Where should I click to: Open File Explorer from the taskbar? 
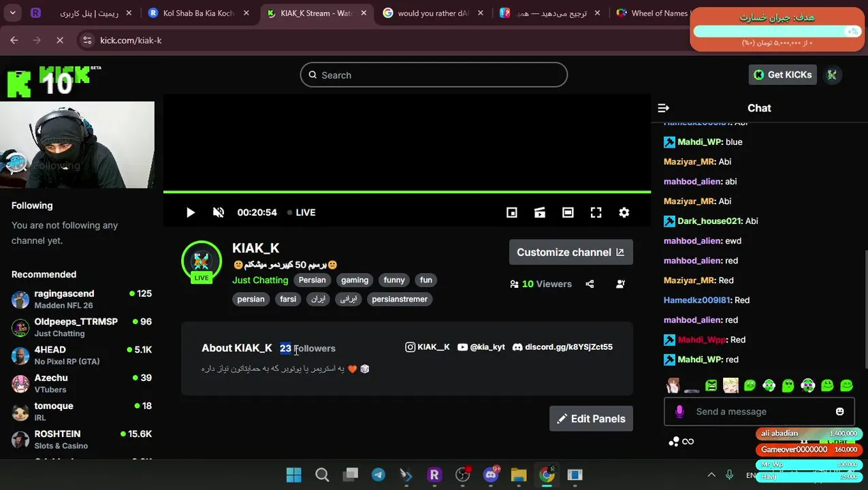click(519, 475)
